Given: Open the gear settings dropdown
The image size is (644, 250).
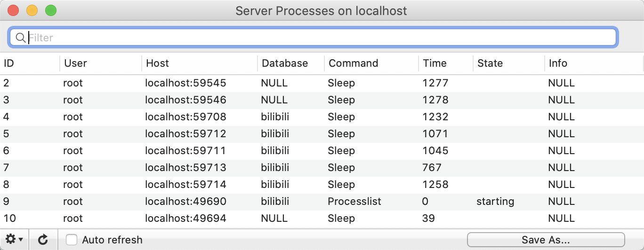Looking at the screenshot, I should click(x=14, y=240).
